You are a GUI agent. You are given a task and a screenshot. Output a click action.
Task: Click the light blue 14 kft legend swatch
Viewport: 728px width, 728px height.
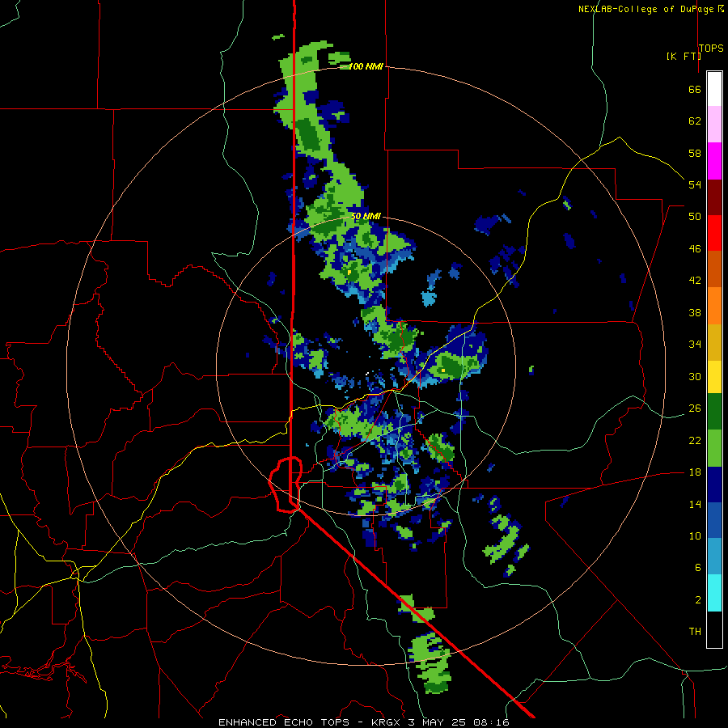point(714,557)
